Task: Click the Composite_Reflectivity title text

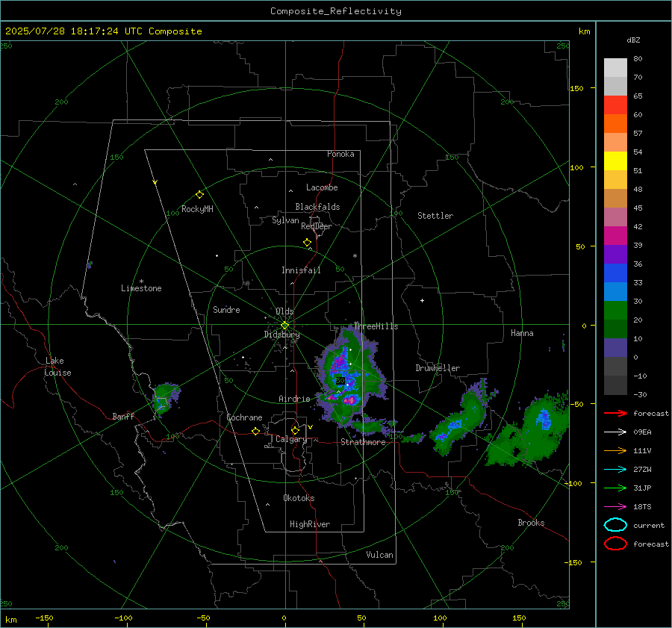Action: (335, 11)
